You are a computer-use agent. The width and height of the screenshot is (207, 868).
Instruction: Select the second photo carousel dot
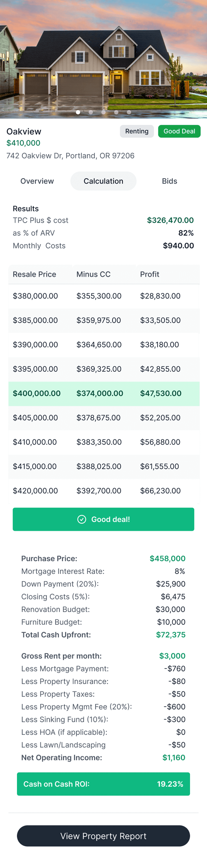pos(91,112)
